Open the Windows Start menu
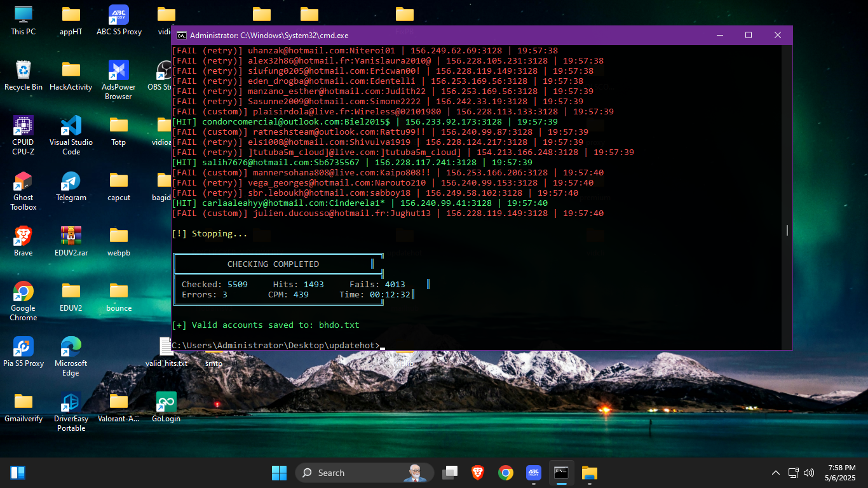This screenshot has height=488, width=868. (x=279, y=473)
